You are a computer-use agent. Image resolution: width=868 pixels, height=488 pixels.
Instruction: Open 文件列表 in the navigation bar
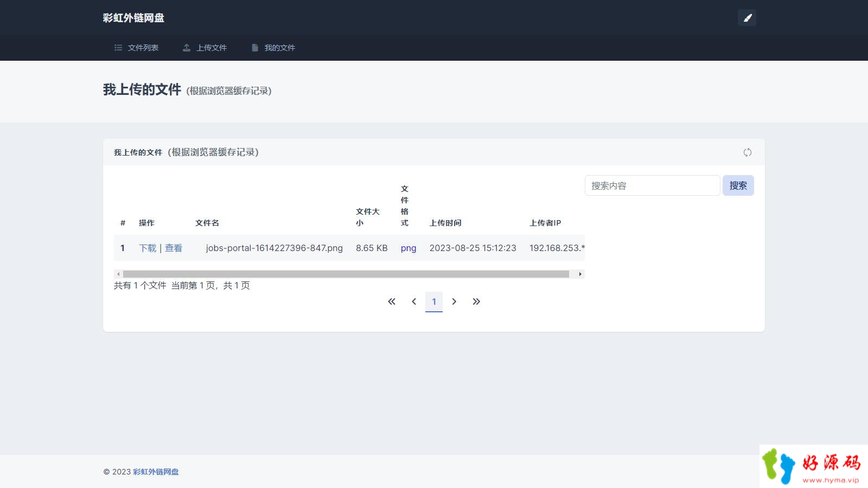click(136, 48)
